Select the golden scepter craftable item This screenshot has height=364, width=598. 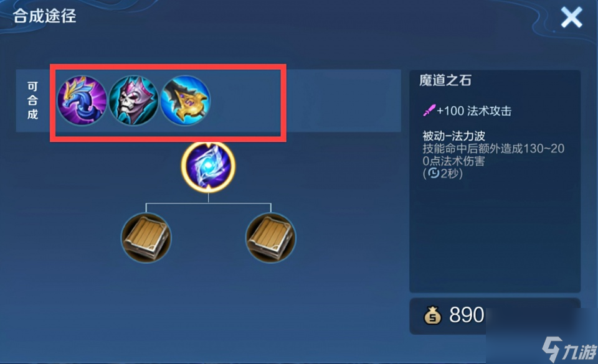coord(185,100)
